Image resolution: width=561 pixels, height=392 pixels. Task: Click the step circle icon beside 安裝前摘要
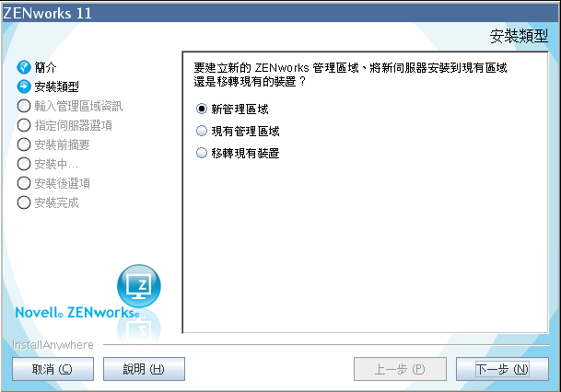(x=24, y=144)
